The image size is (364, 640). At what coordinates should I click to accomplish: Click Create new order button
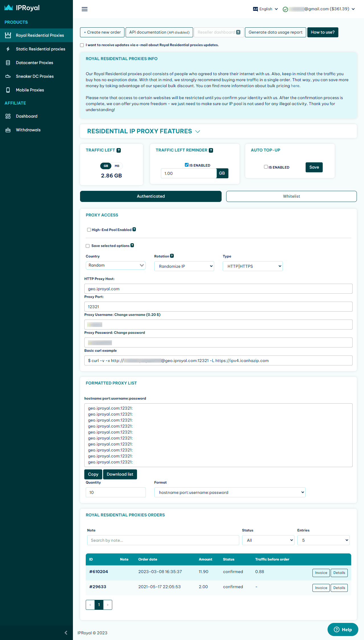click(102, 32)
